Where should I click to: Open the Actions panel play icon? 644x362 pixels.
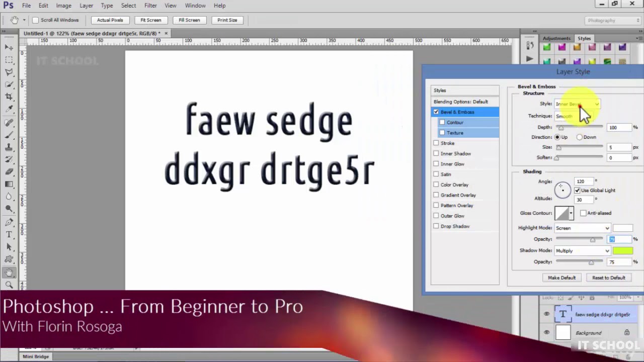coord(529,59)
